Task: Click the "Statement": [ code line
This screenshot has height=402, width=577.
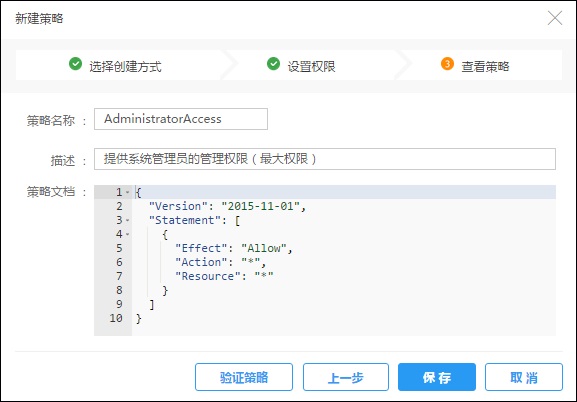Action: (x=194, y=220)
